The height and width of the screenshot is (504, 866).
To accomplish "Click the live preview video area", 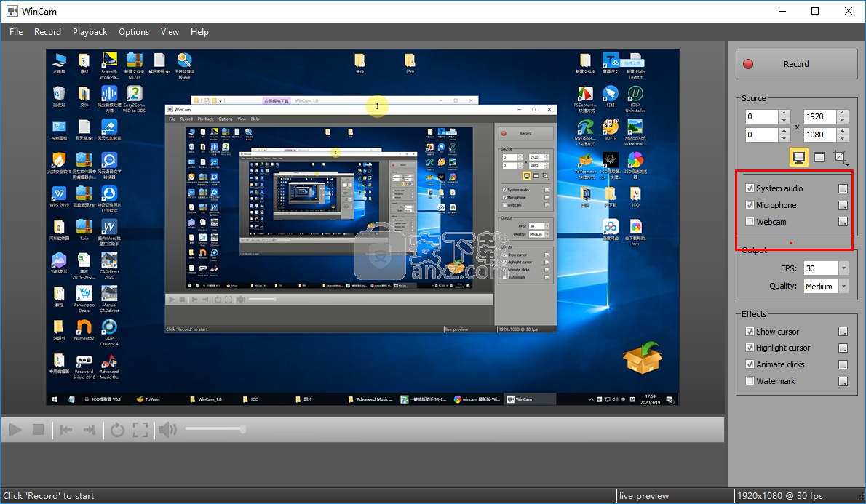I will [362, 228].
